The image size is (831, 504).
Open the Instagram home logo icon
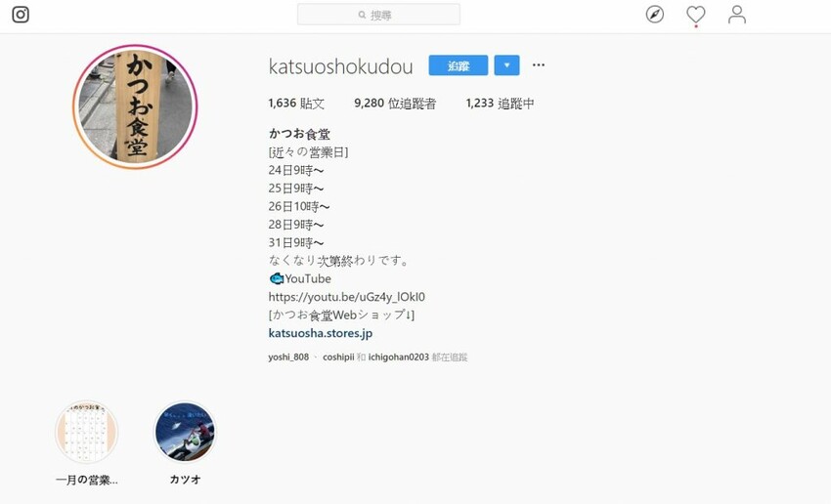[x=21, y=15]
